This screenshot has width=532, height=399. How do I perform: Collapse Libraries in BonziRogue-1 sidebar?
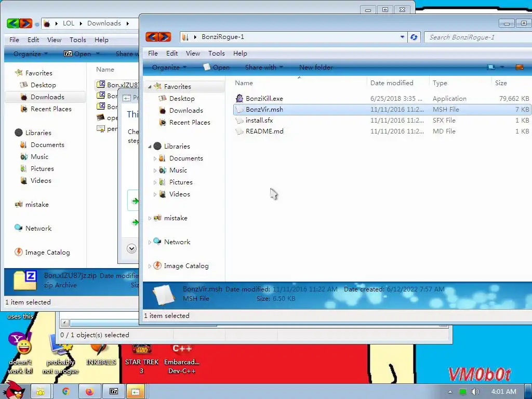[150, 146]
